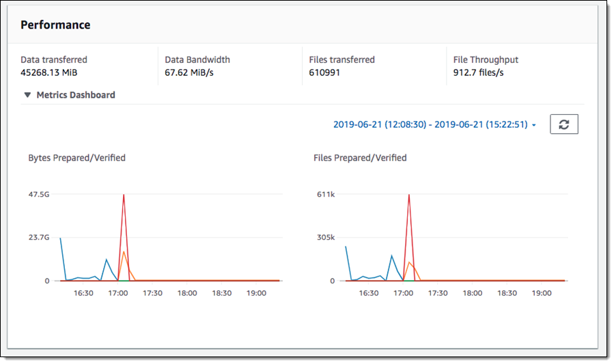Select the Data transferred value 45268.13 MiB

(x=53, y=72)
